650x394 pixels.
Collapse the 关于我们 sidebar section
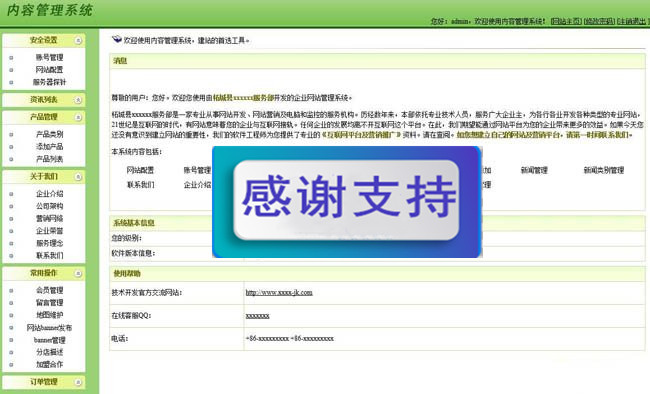coord(78,177)
